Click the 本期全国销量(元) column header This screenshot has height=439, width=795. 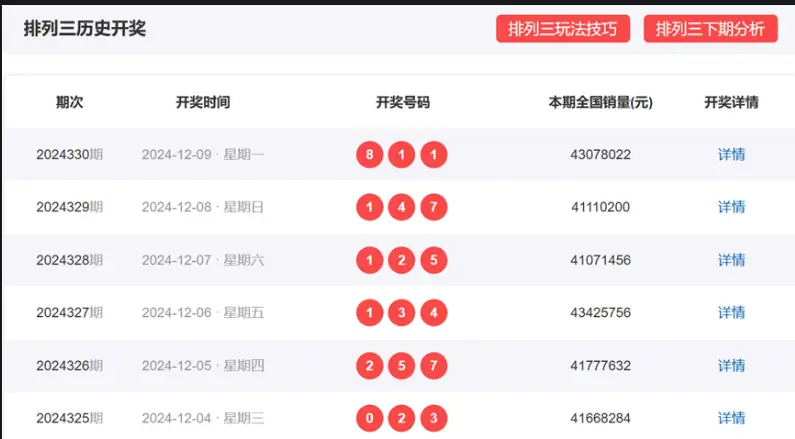(600, 102)
